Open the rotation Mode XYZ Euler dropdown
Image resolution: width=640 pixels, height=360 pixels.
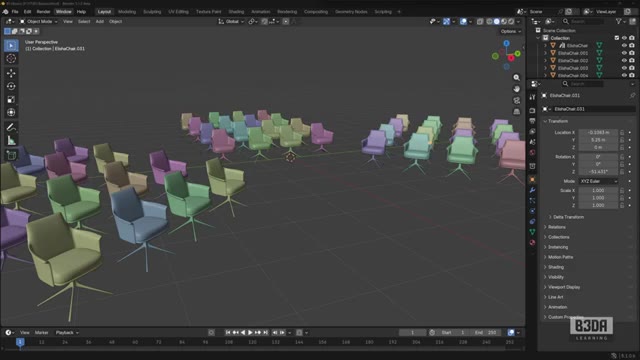point(598,181)
